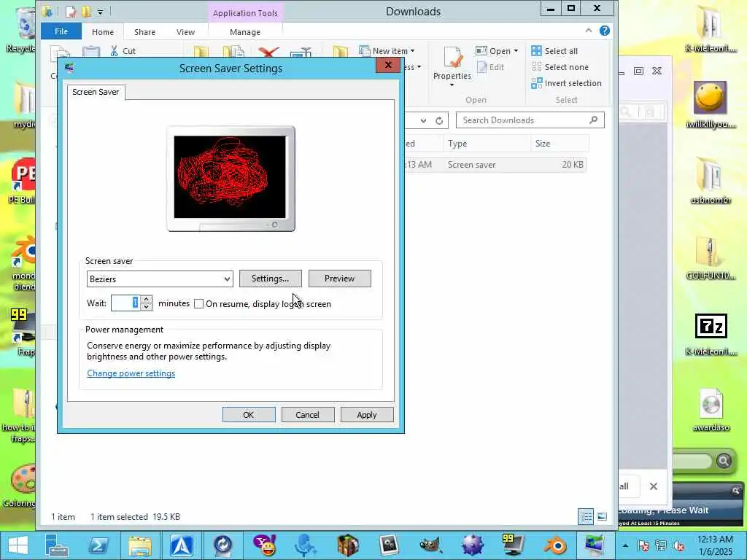Enable On resume, display logon screen checkbox
The height and width of the screenshot is (560, 747).
198,304
